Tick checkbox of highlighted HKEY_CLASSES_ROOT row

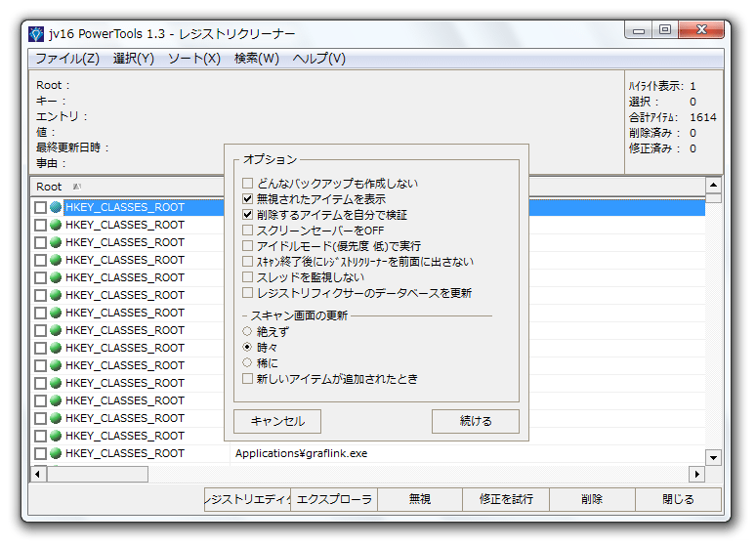point(40,207)
